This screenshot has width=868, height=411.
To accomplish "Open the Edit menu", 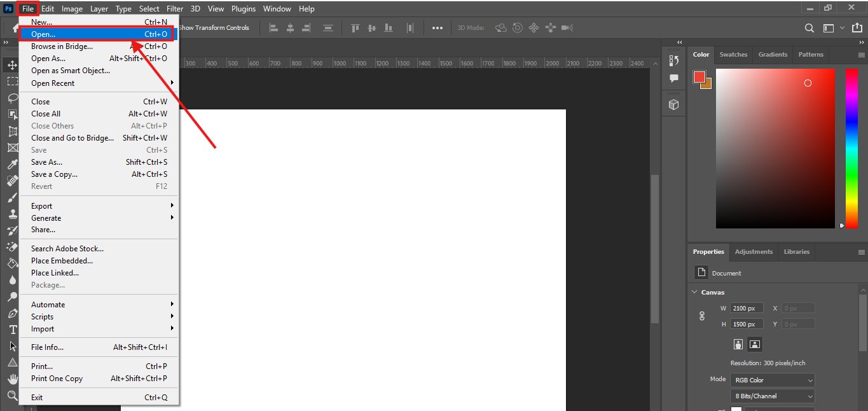I will tap(48, 9).
